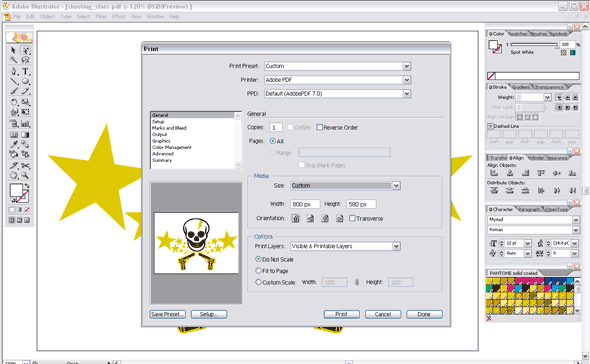Enable the Reverse Order checkbox
Viewport: 590px width, 364px height.
(319, 127)
